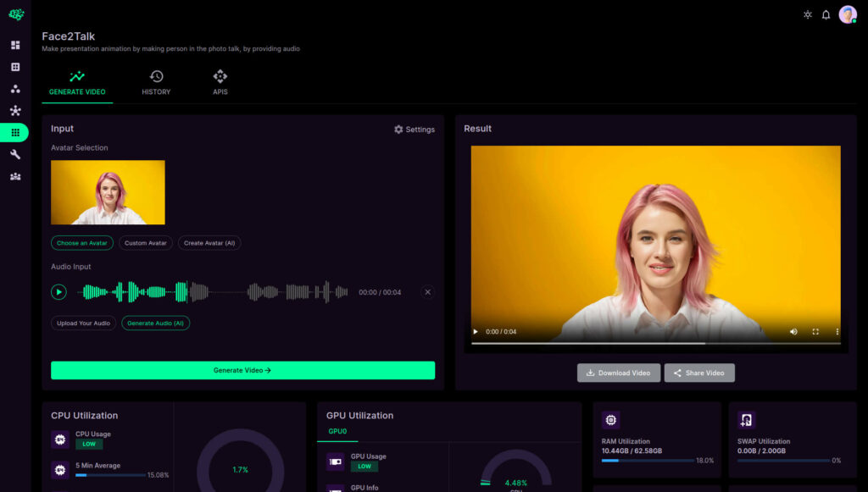This screenshot has width=868, height=492.
Task: Open the user profile avatar menu
Action: (848, 14)
